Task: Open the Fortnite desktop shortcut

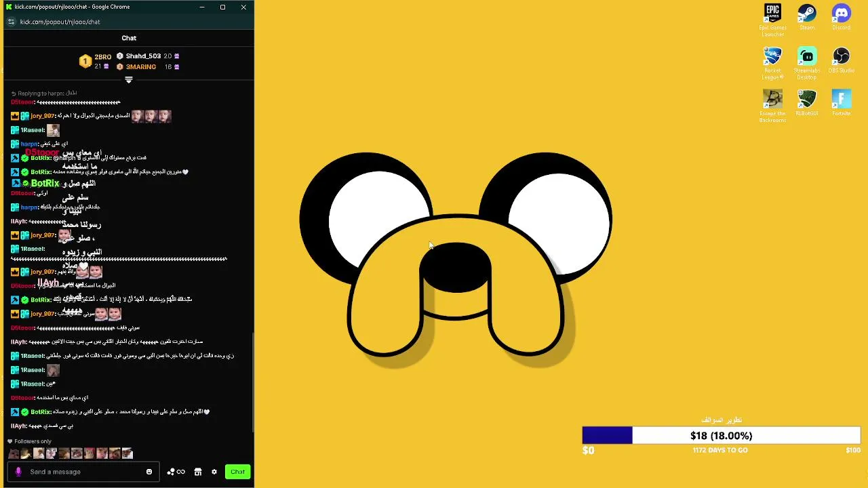Action: pos(841,103)
